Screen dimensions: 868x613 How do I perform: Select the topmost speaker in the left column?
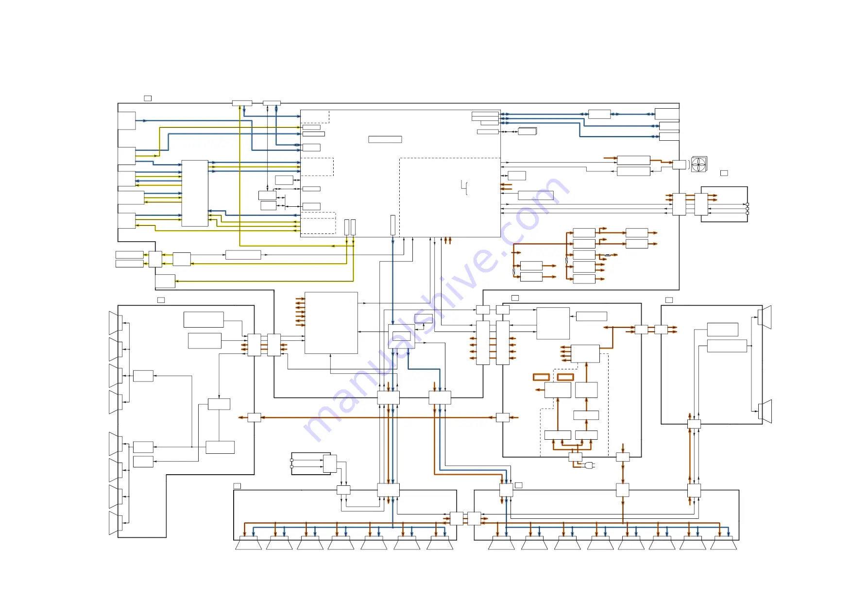(x=116, y=323)
